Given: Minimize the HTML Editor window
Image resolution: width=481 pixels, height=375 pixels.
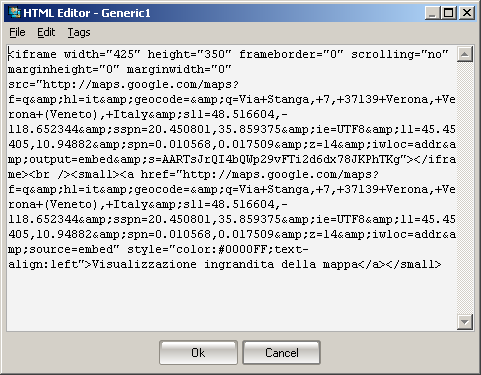Looking at the screenshot, I should pyautogui.click(x=433, y=13).
